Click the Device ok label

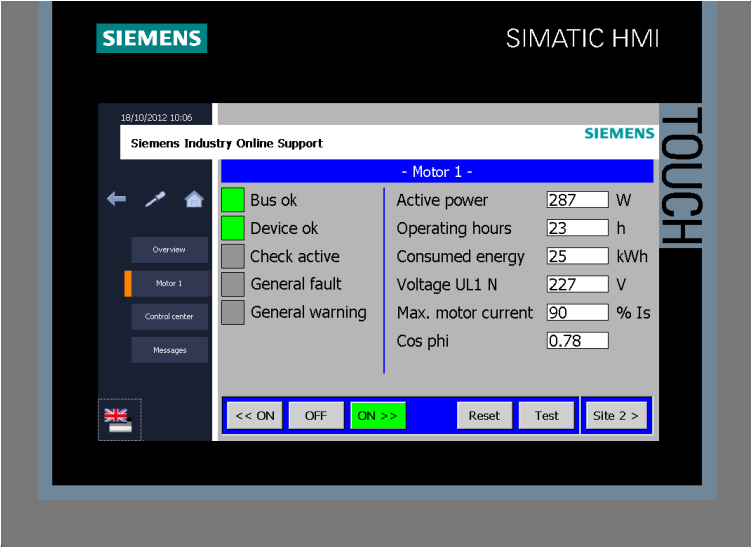click(284, 228)
